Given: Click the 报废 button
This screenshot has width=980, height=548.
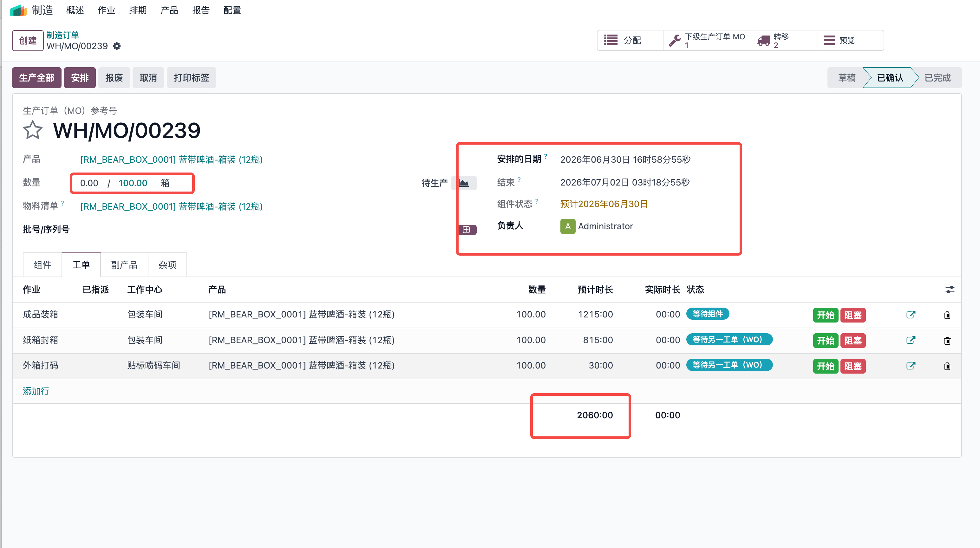Looking at the screenshot, I should point(114,78).
